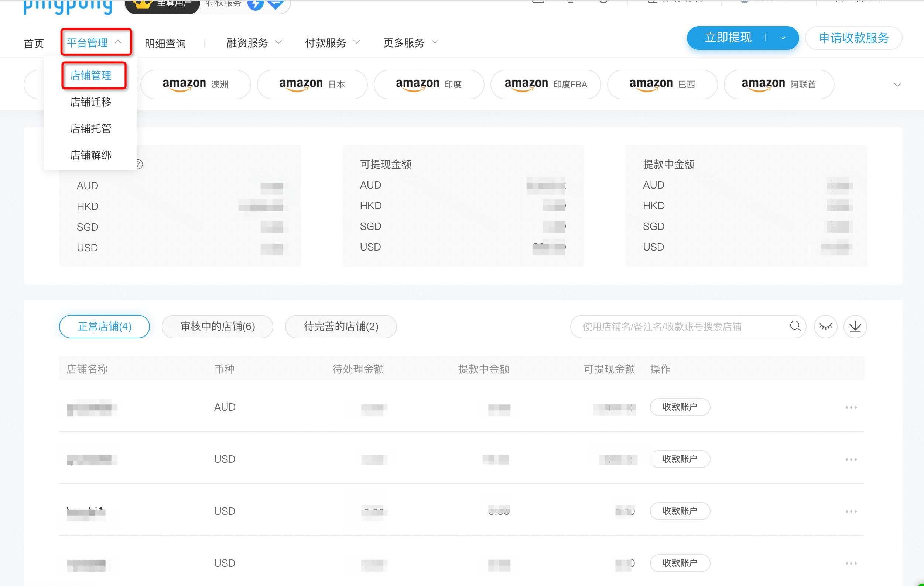The height and width of the screenshot is (586, 924).
Task: Expand the 付款服务 menu
Action: 332,42
